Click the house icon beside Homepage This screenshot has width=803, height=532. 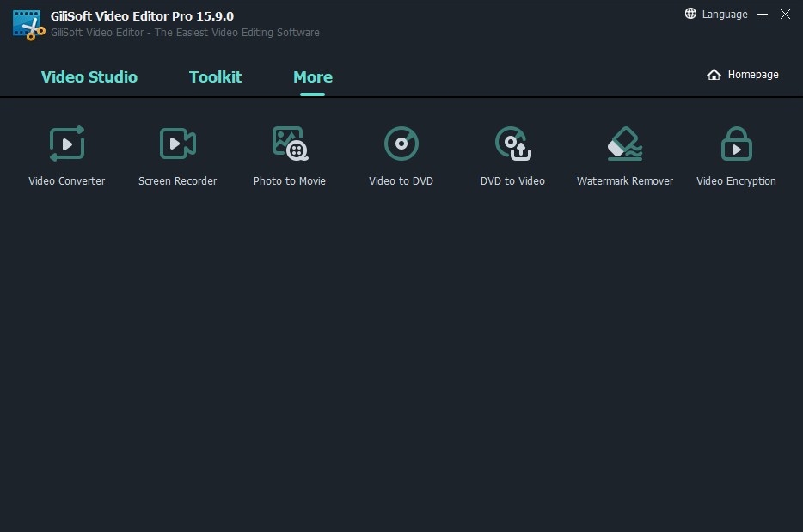coord(714,75)
